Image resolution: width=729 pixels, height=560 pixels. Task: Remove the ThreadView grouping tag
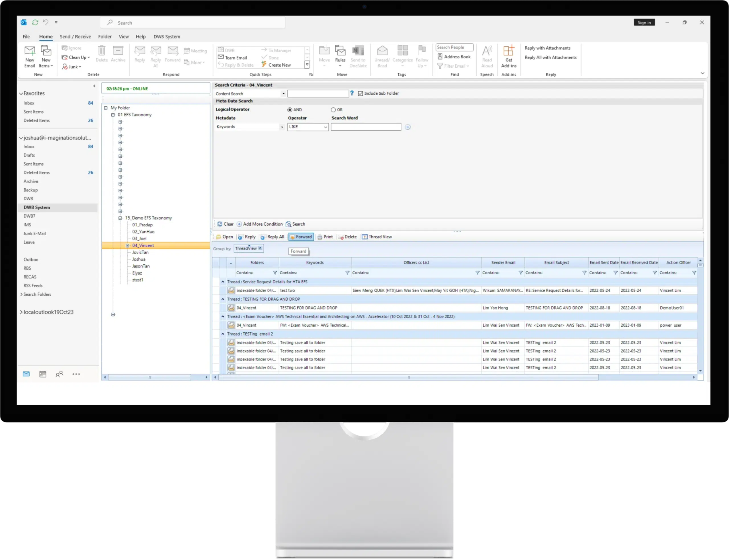[x=261, y=248]
